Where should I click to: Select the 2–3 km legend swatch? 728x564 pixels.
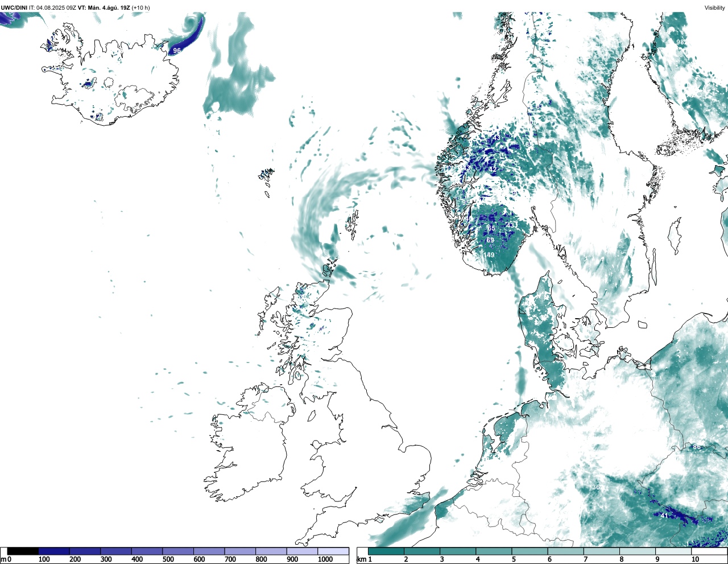[x=422, y=551]
